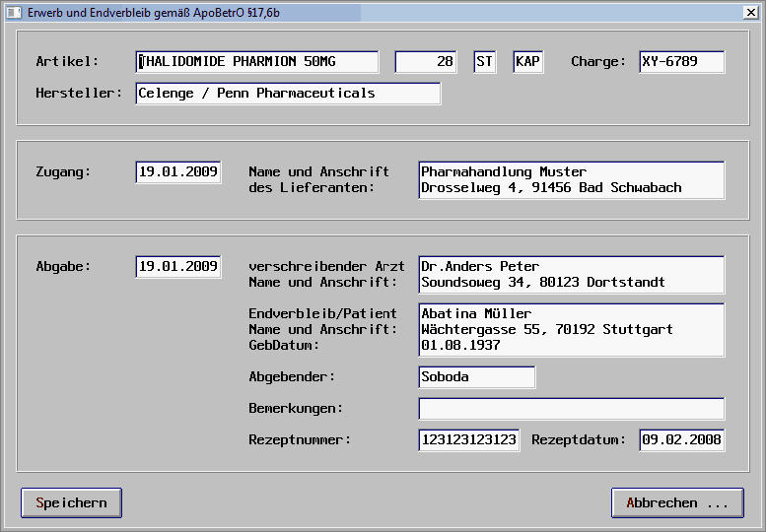Click the Lieferanten name and address box
The height and width of the screenshot is (532, 766).
571,180
